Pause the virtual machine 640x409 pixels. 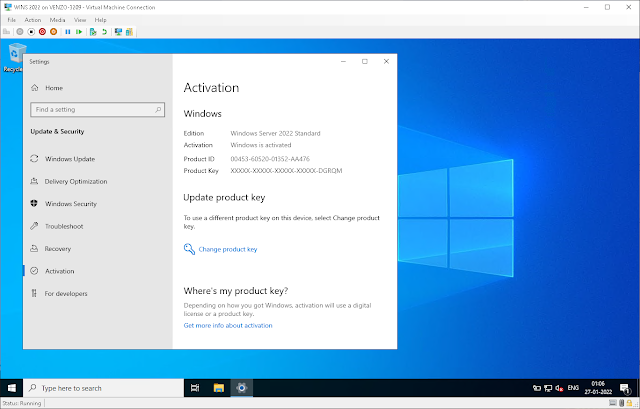(x=68, y=32)
